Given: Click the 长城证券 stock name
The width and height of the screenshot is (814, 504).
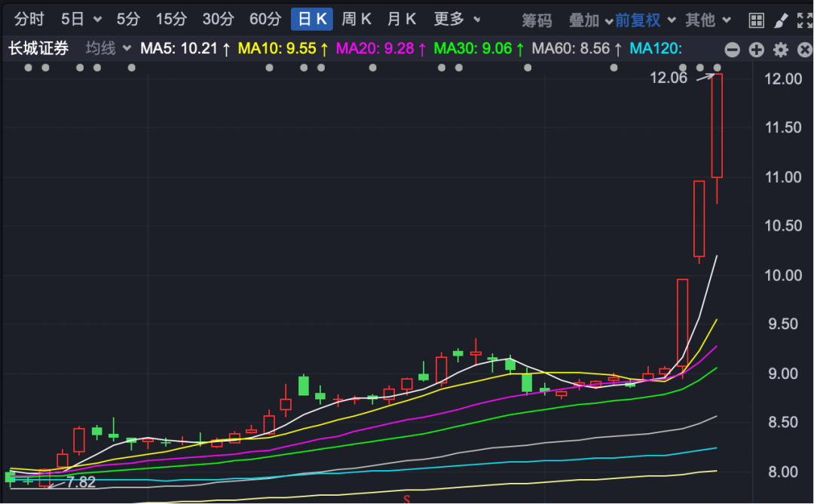Looking at the screenshot, I should (38, 49).
